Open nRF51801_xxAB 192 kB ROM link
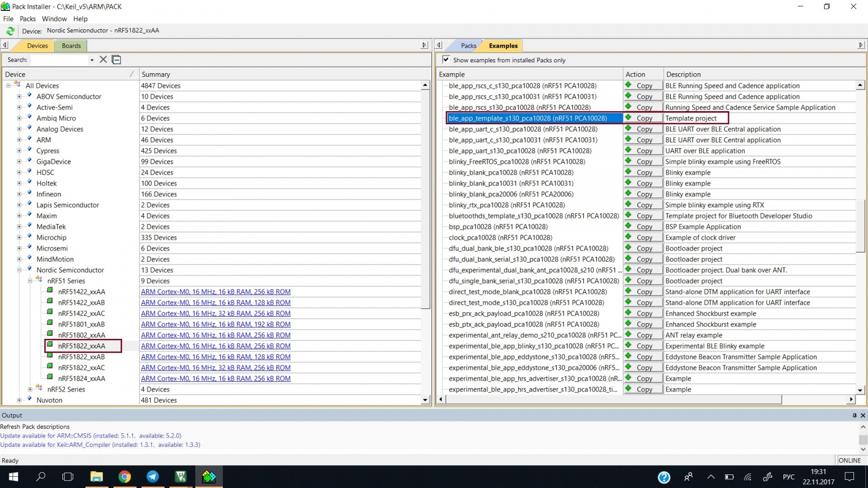Image resolution: width=868 pixels, height=488 pixels. coord(216,324)
